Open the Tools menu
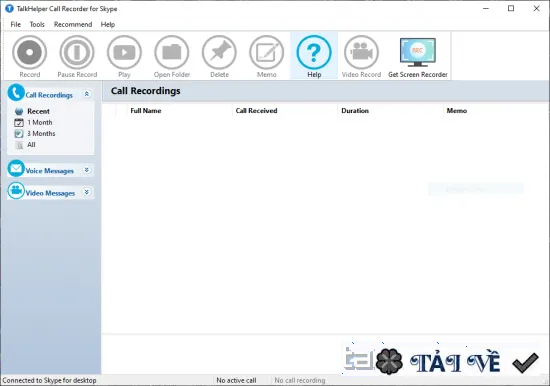 (37, 24)
